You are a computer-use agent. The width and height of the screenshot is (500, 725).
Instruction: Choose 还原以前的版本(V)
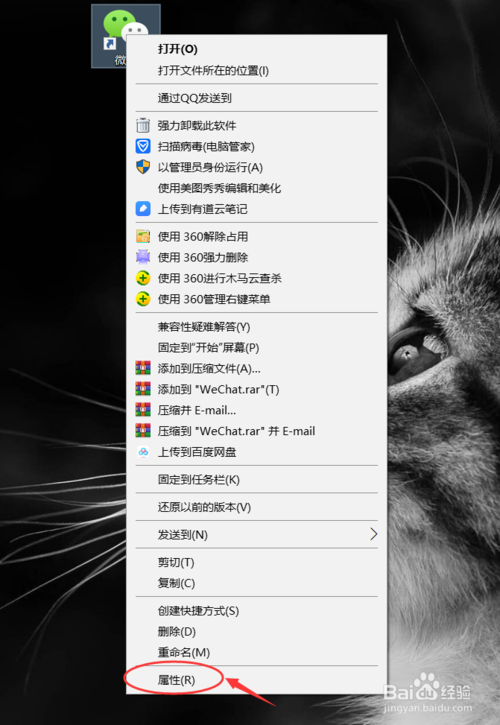(256, 507)
